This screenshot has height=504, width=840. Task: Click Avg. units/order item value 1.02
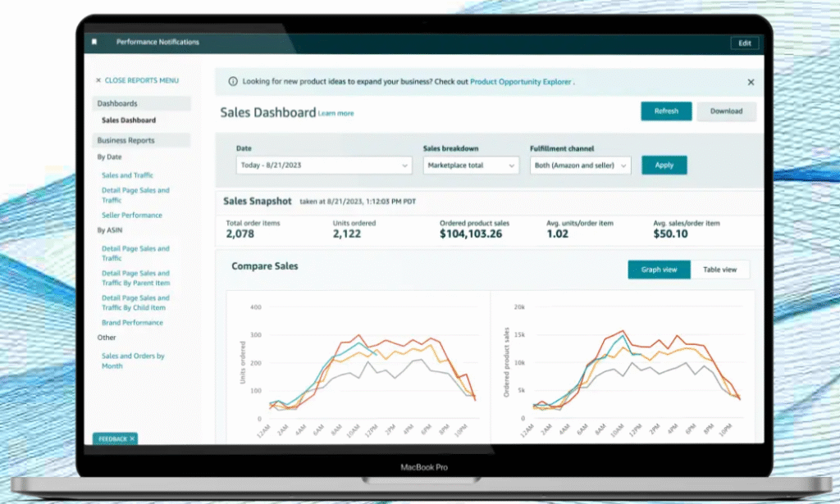click(557, 234)
